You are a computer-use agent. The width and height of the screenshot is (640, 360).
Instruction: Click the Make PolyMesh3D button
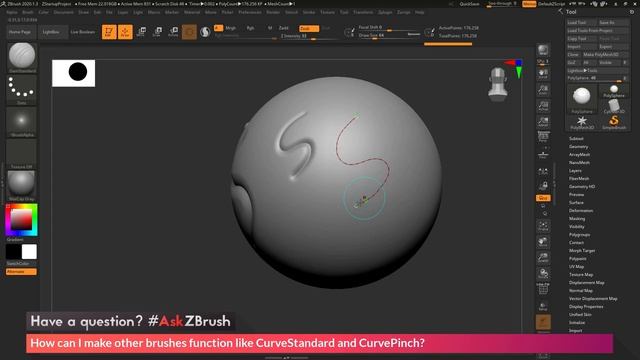click(x=606, y=55)
